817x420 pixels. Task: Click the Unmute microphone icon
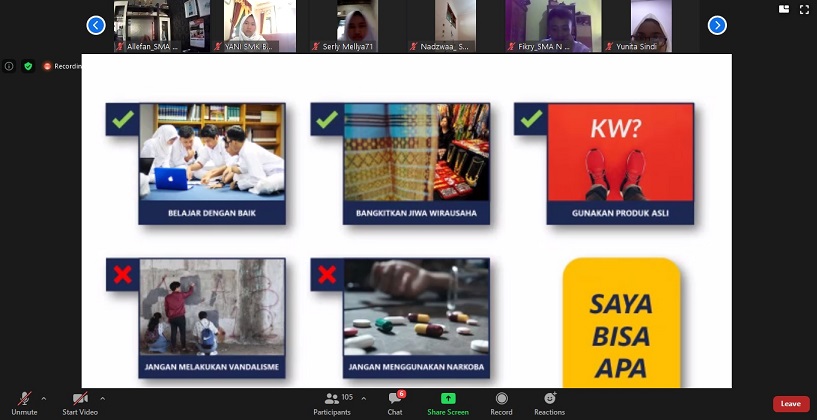[24, 399]
